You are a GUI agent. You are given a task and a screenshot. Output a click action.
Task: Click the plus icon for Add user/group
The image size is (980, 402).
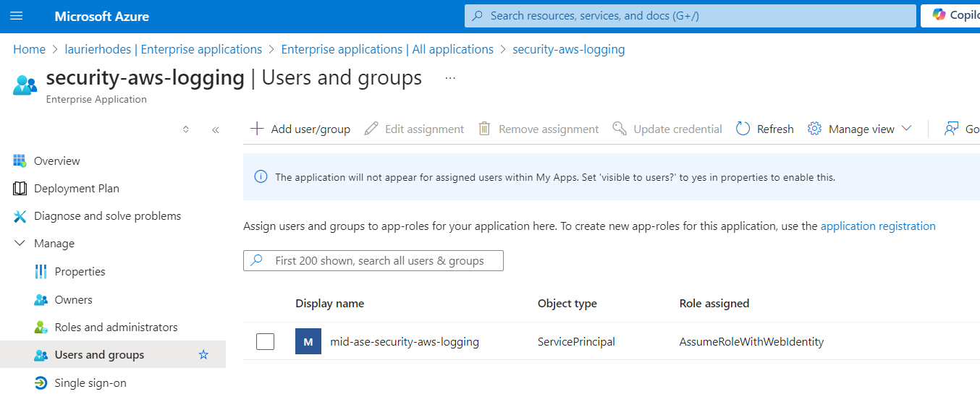pyautogui.click(x=256, y=129)
